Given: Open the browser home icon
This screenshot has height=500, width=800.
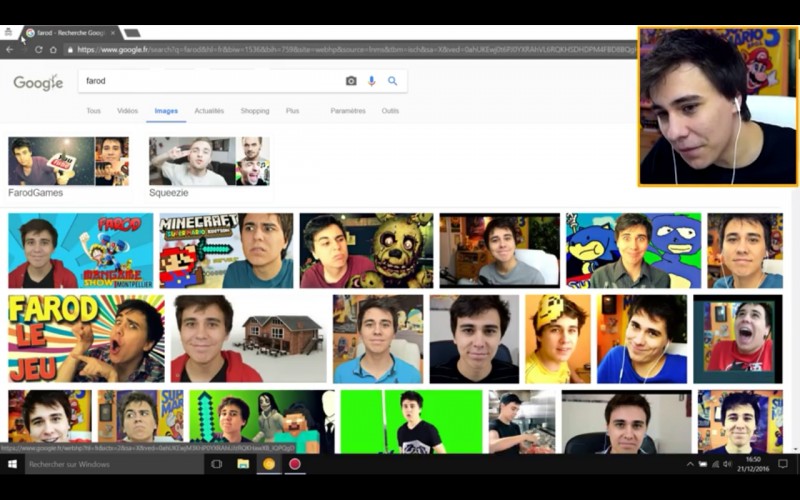Looking at the screenshot, I should tap(53, 49).
